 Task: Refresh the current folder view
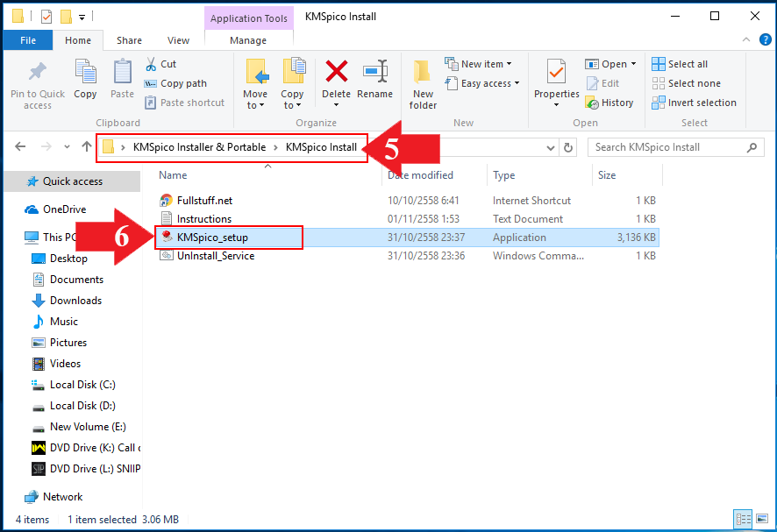(568, 147)
